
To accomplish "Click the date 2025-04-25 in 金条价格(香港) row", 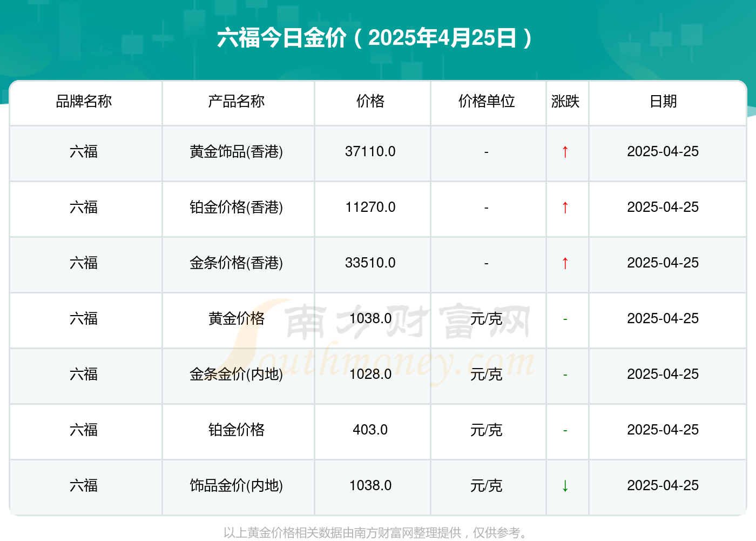I will 663,263.
